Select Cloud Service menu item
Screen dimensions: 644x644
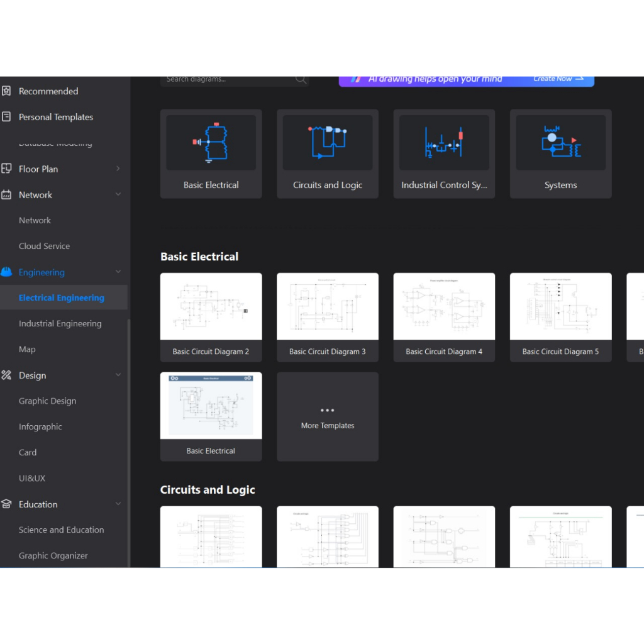[x=44, y=247]
